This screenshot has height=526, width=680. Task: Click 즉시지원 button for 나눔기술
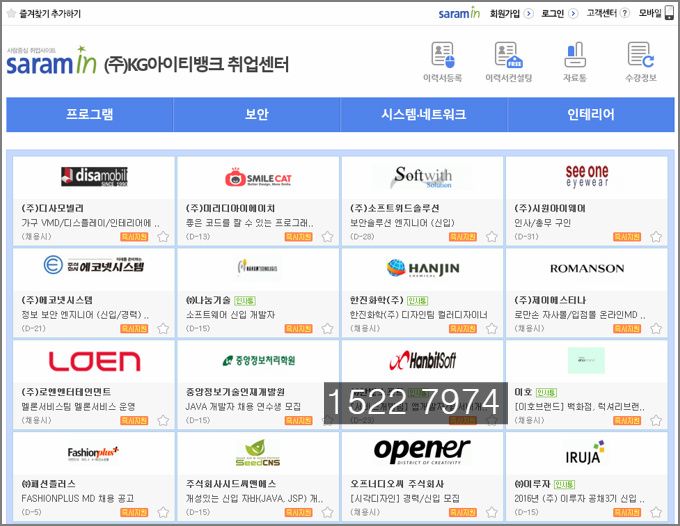[x=298, y=329]
